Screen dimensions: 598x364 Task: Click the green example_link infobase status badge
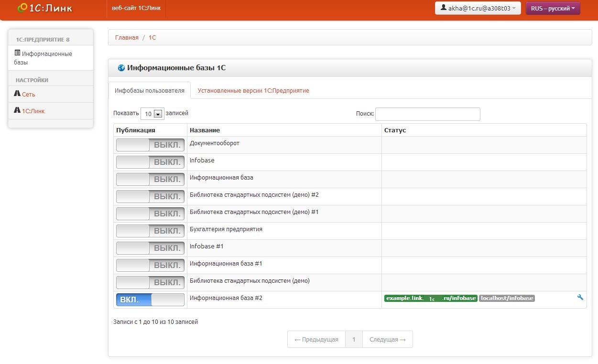coord(431,298)
